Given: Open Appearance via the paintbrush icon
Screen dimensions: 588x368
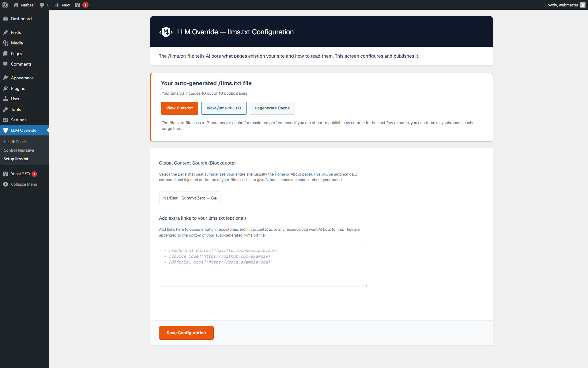Looking at the screenshot, I should pos(6,78).
